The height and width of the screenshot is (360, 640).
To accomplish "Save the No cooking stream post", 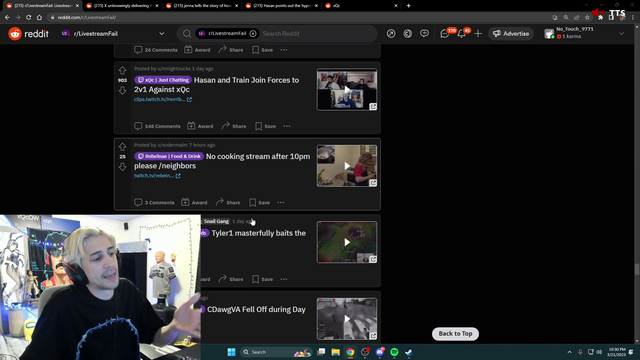I will point(260,202).
